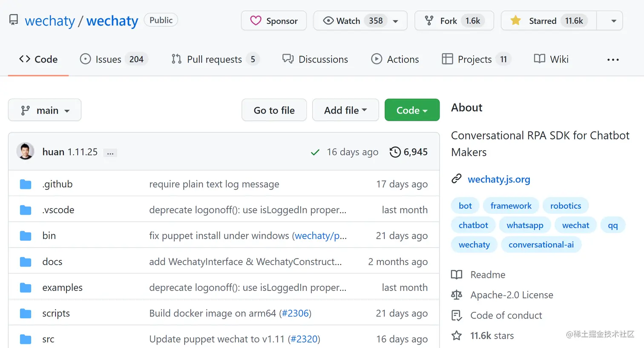Open the Wiki tab
The width and height of the screenshot is (644, 348).
[x=551, y=59]
